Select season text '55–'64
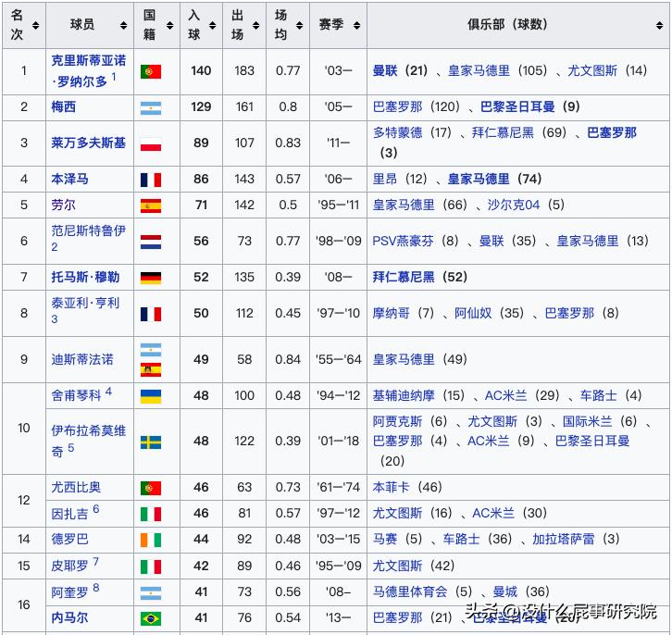672x635 pixels. pos(338,359)
